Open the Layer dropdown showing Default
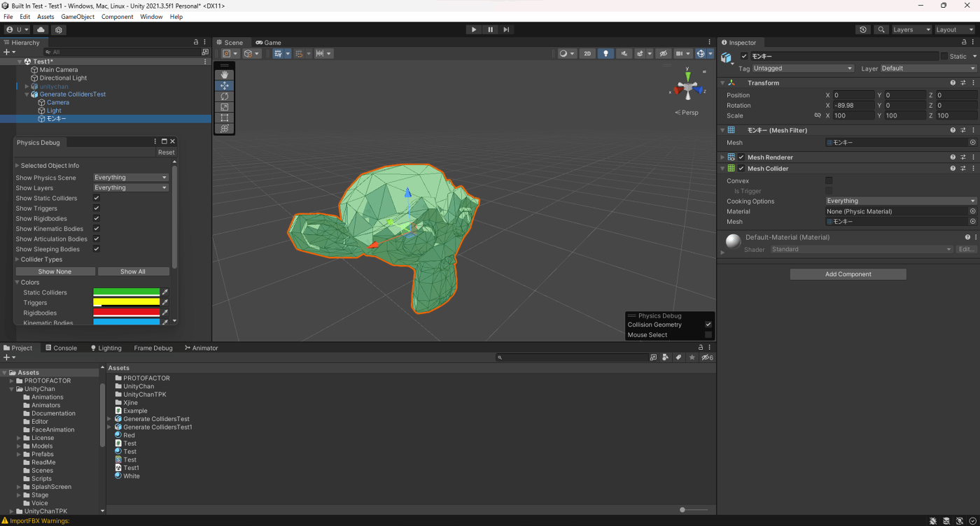Screen dimensions: 980x526 click(928, 69)
